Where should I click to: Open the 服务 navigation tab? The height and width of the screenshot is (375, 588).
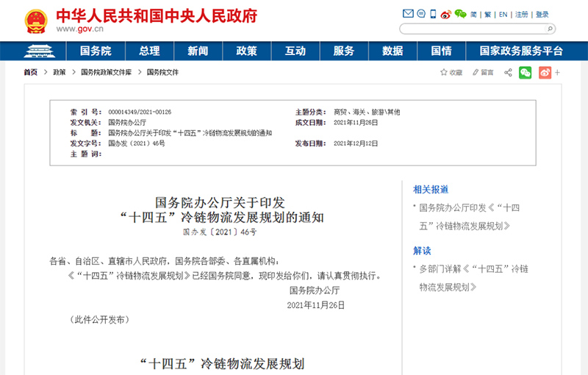coord(344,51)
